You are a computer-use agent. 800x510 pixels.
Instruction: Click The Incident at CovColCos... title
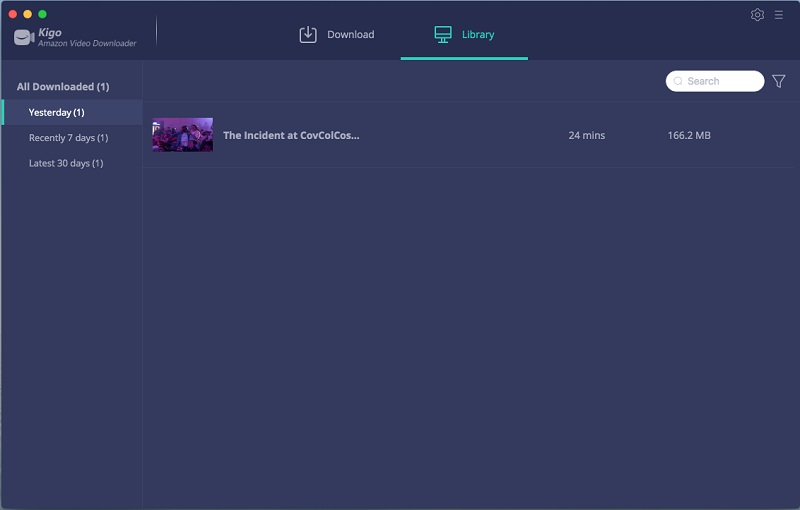[x=291, y=135]
